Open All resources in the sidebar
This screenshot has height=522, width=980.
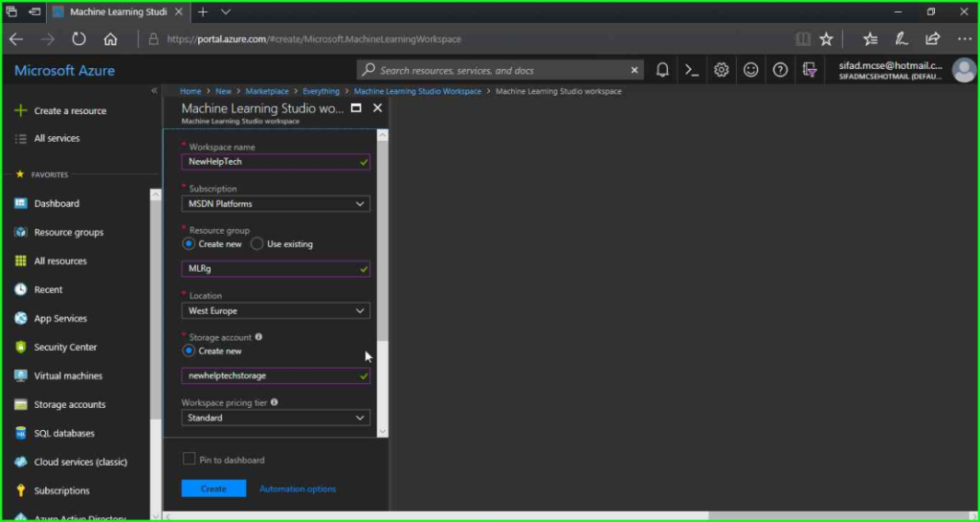(60, 261)
